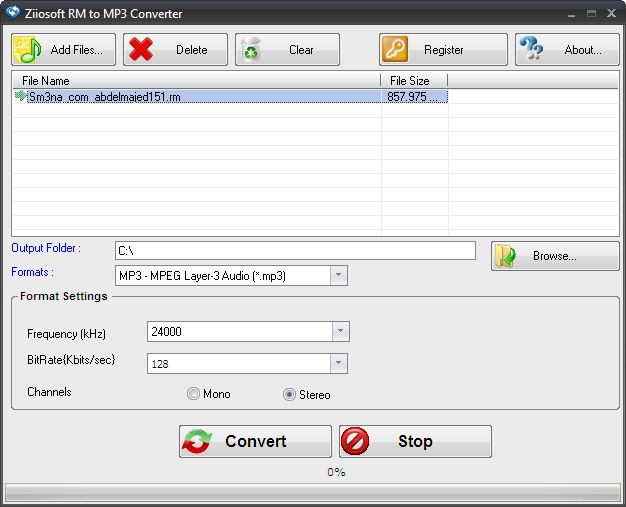Select Mono channel option

pyautogui.click(x=193, y=394)
